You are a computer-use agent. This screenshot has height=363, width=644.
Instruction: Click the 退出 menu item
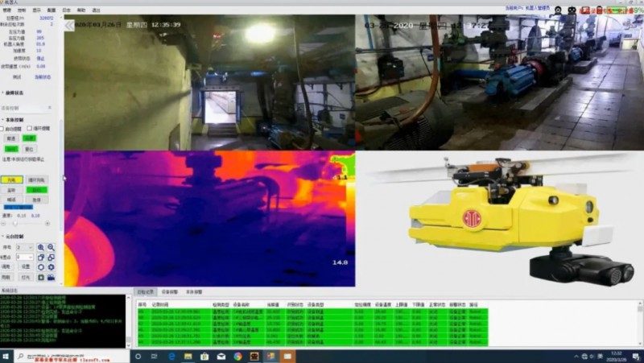tap(96, 10)
